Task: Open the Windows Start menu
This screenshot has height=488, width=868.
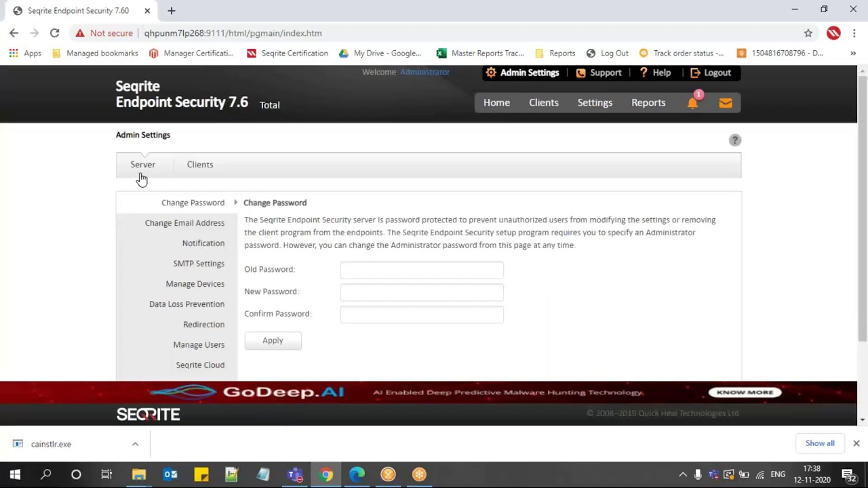Action: tap(15, 474)
